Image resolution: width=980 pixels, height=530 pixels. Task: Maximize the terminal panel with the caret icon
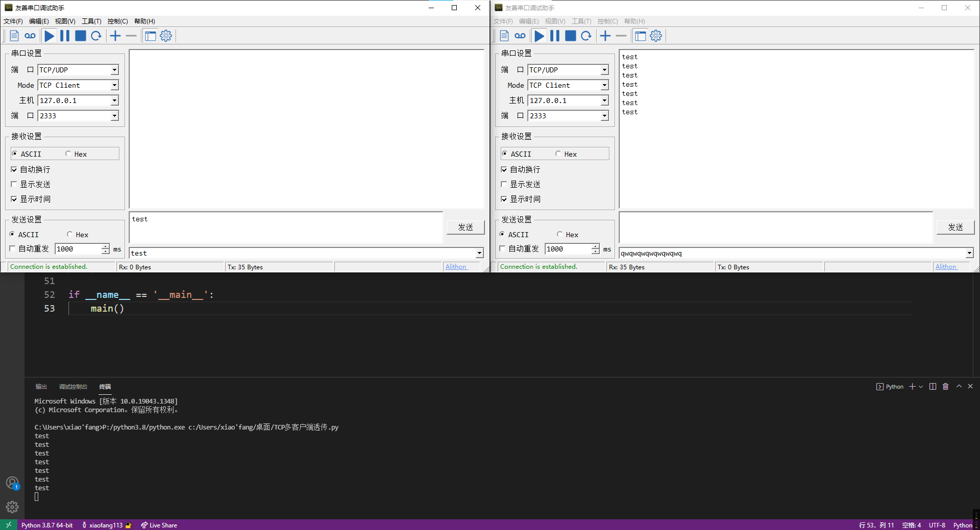tap(959, 387)
